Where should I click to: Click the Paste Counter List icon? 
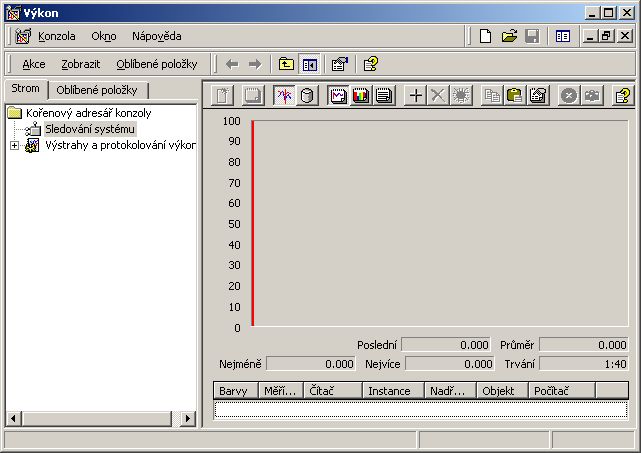point(515,96)
